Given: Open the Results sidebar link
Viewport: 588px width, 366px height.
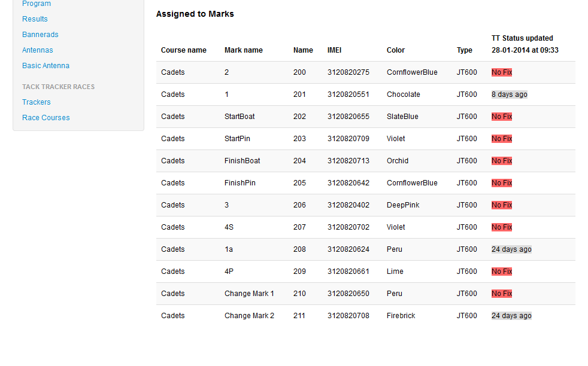Looking at the screenshot, I should tap(35, 19).
